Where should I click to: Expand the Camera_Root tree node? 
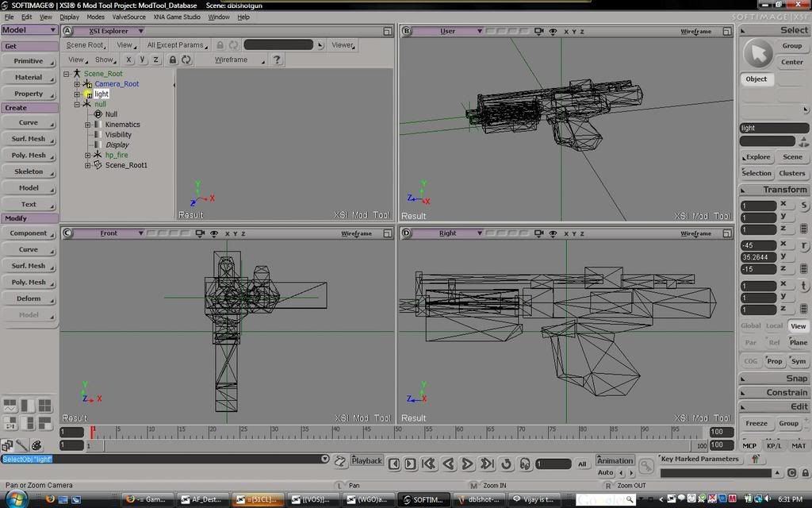coord(77,84)
